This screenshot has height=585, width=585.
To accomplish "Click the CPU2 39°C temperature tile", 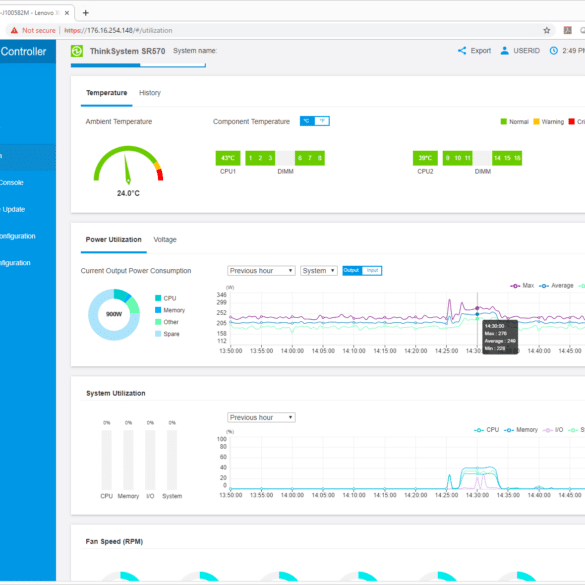I will coord(425,158).
